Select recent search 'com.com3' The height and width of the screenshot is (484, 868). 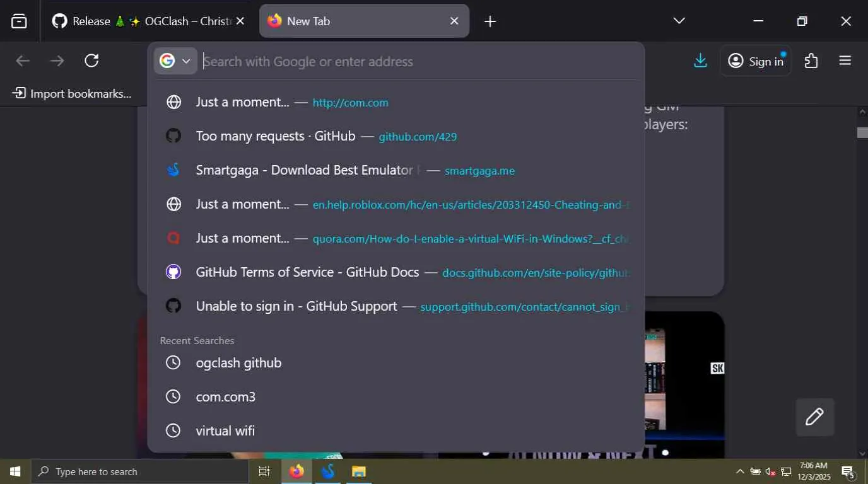396,396
